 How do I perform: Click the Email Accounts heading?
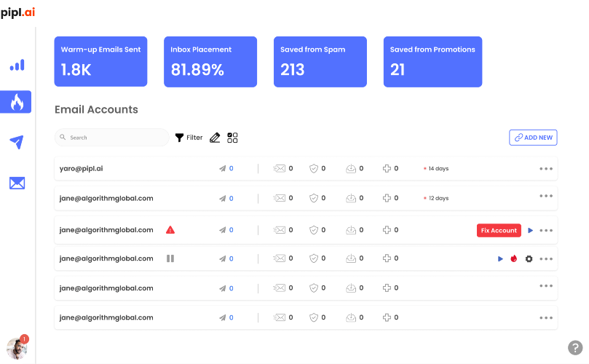coord(96,109)
